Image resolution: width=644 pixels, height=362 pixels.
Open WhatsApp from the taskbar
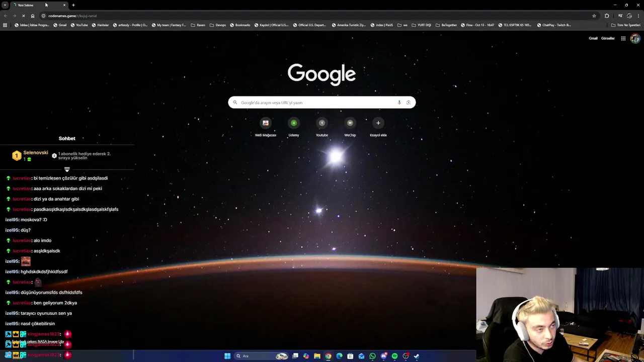(x=372, y=356)
